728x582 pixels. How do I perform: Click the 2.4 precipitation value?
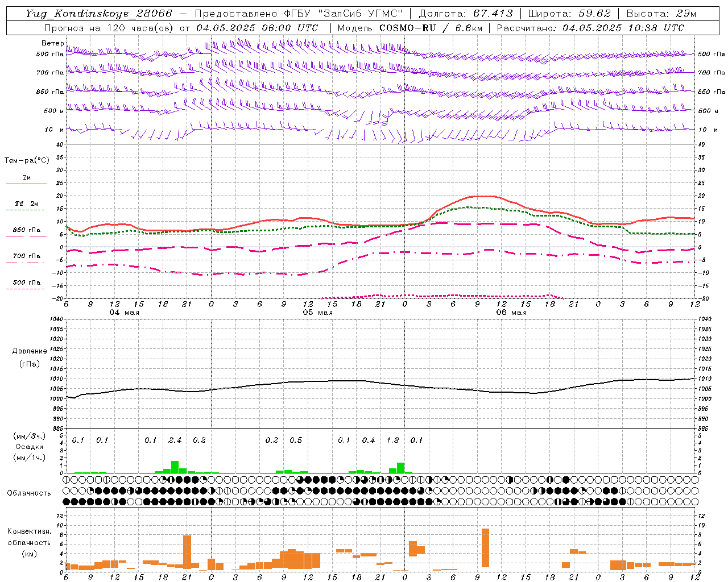click(175, 440)
